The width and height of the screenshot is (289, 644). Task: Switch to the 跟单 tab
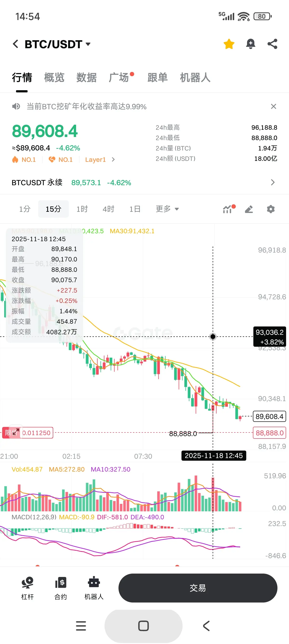(x=158, y=77)
